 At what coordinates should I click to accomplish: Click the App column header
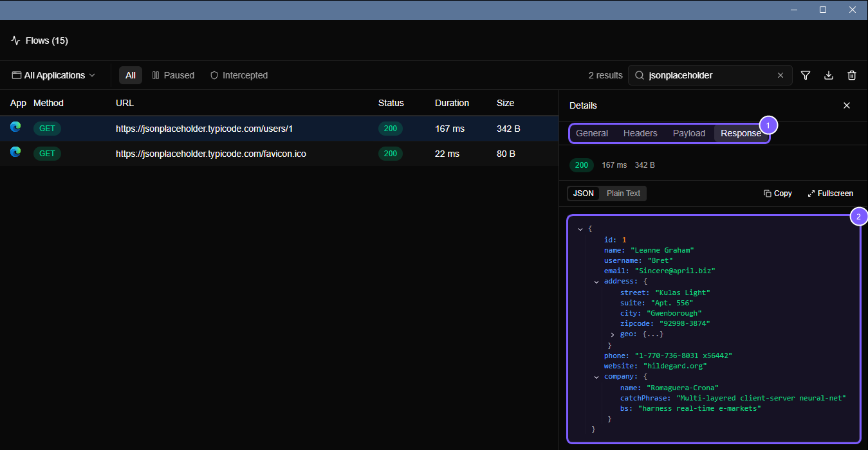(x=18, y=103)
